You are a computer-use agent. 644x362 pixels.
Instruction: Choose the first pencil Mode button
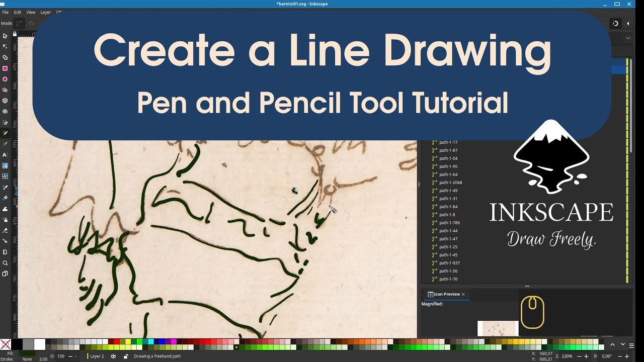click(x=20, y=23)
